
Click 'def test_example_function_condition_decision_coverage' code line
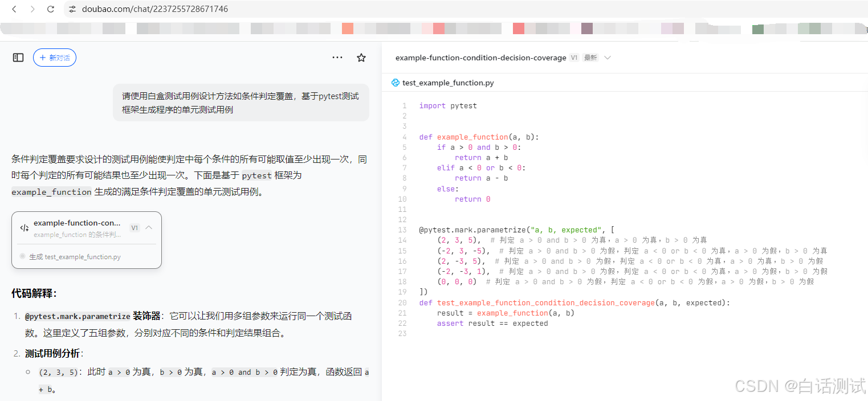[574, 302]
